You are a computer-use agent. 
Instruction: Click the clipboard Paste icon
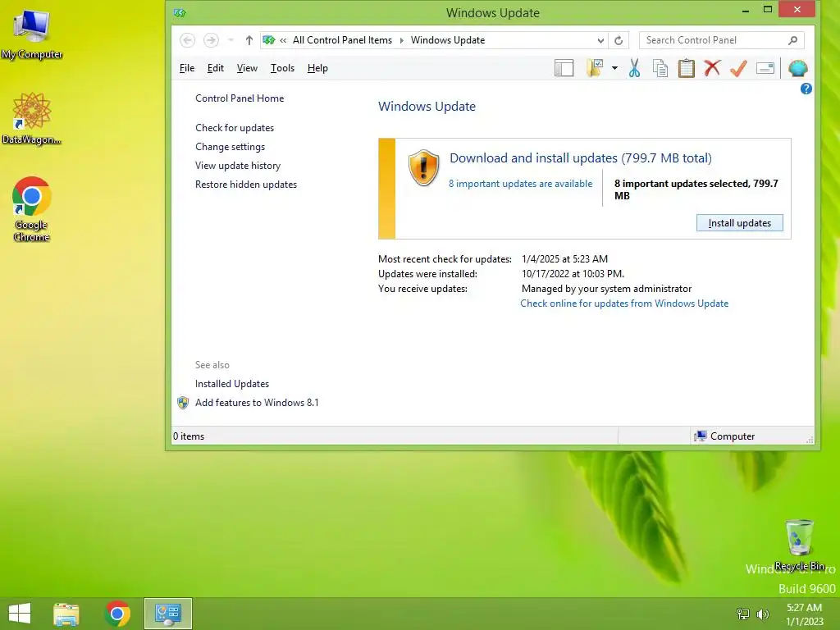coord(687,68)
